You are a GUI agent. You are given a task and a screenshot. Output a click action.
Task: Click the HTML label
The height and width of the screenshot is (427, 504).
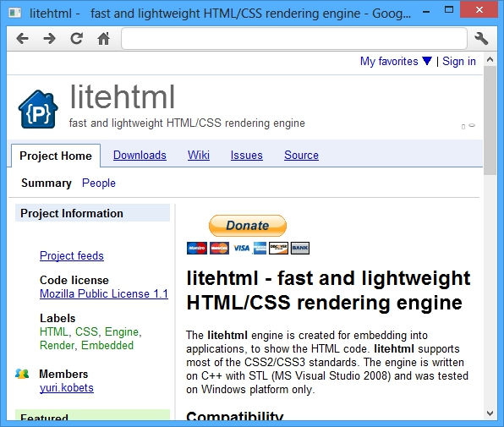click(53, 331)
